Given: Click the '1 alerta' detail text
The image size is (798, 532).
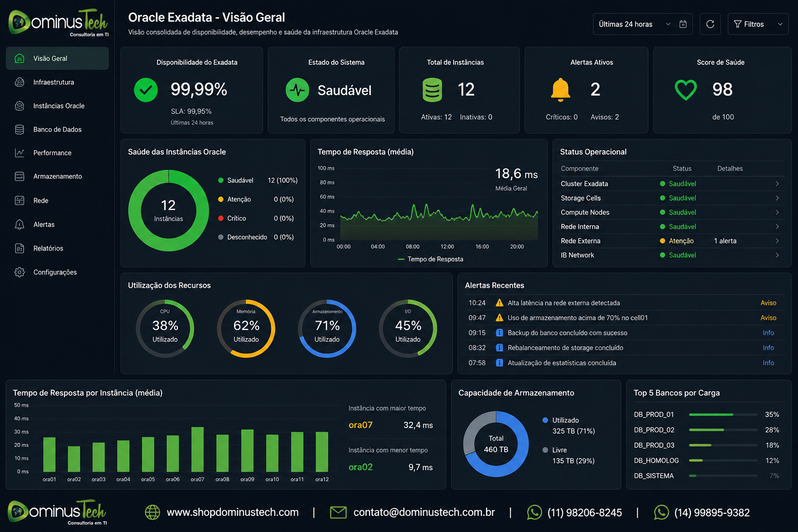Looking at the screenshot, I should (x=725, y=241).
